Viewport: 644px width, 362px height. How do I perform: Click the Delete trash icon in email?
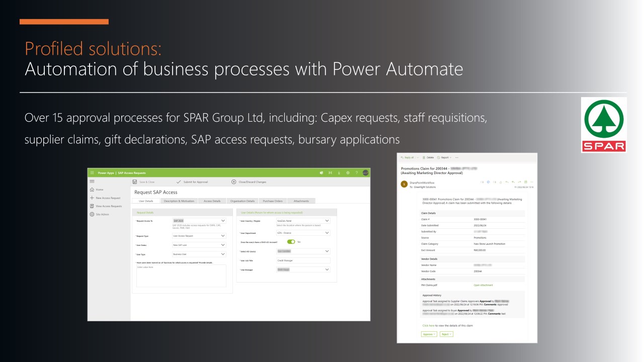point(424,157)
